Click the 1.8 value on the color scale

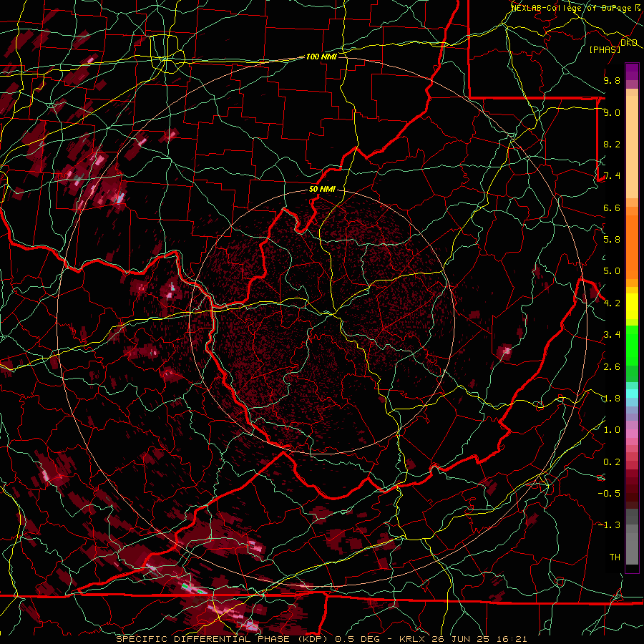[x=612, y=399]
